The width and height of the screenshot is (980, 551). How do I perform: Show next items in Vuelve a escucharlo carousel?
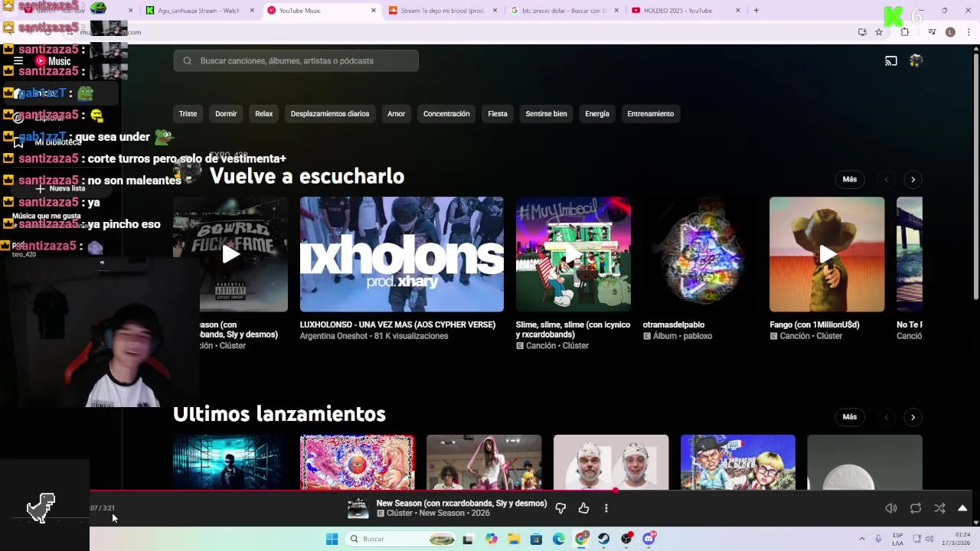(x=913, y=180)
